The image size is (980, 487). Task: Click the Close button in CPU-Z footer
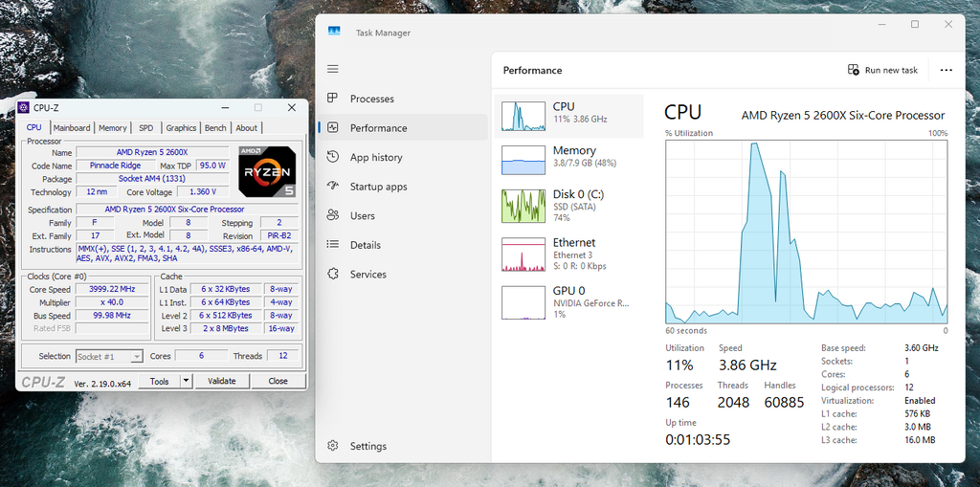(x=278, y=381)
